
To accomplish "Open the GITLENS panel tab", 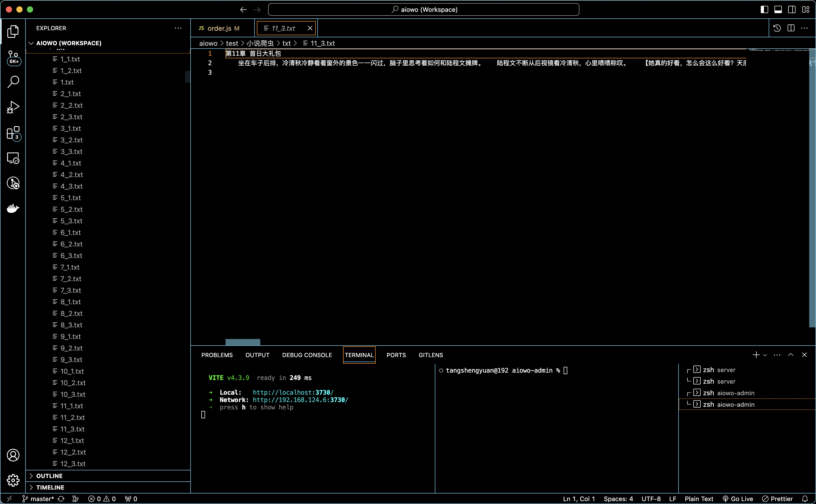I will coord(431,355).
